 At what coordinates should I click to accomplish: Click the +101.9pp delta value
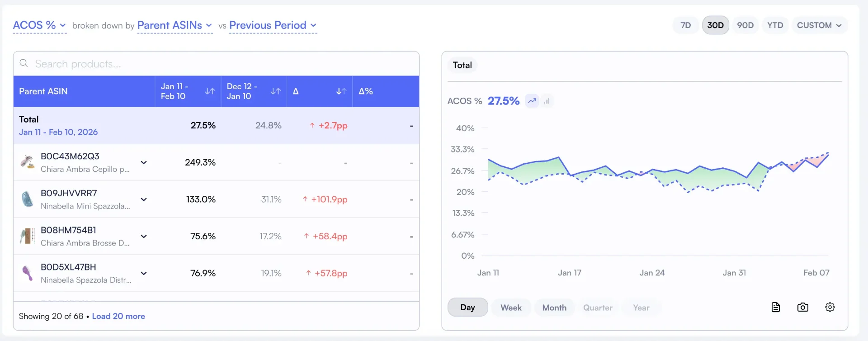coord(325,199)
